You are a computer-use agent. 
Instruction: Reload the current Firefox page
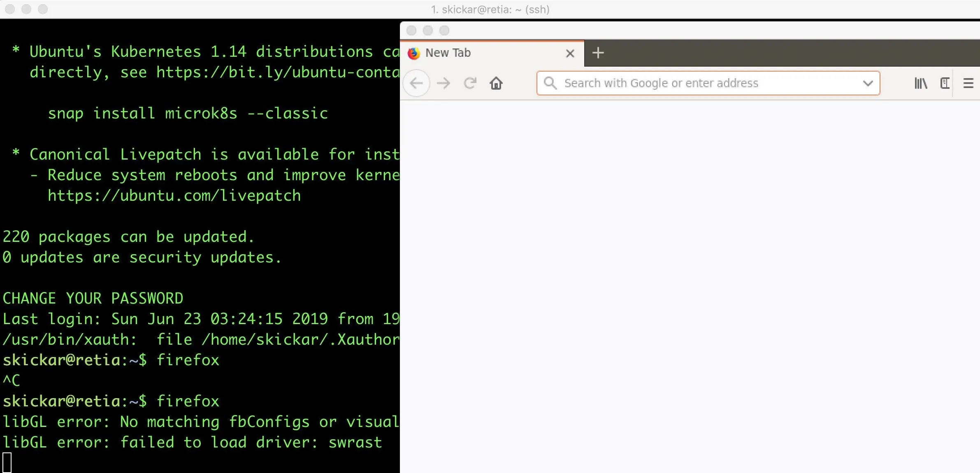click(470, 83)
